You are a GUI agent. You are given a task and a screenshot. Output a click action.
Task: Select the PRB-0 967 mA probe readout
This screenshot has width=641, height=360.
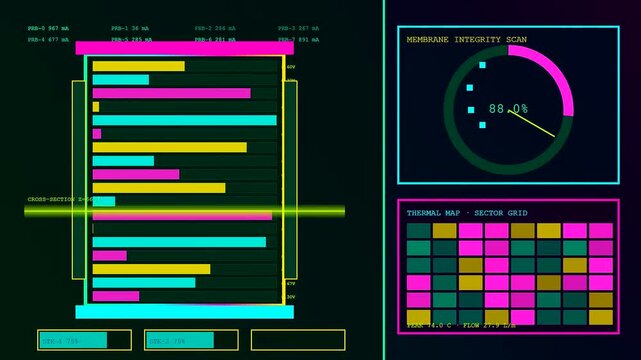coord(48,29)
